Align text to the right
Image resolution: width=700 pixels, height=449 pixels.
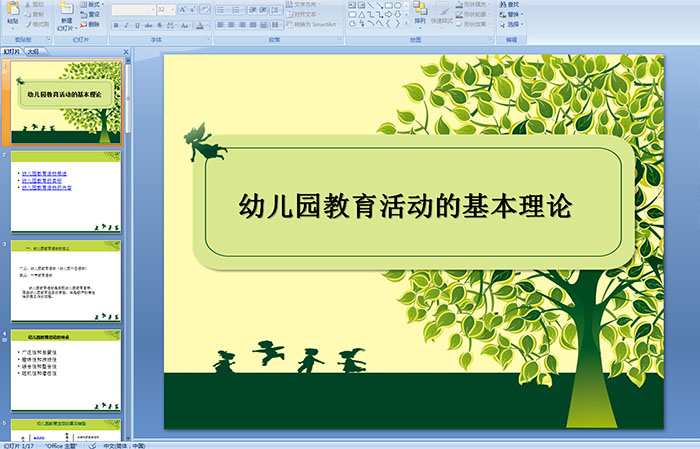tap(242, 25)
